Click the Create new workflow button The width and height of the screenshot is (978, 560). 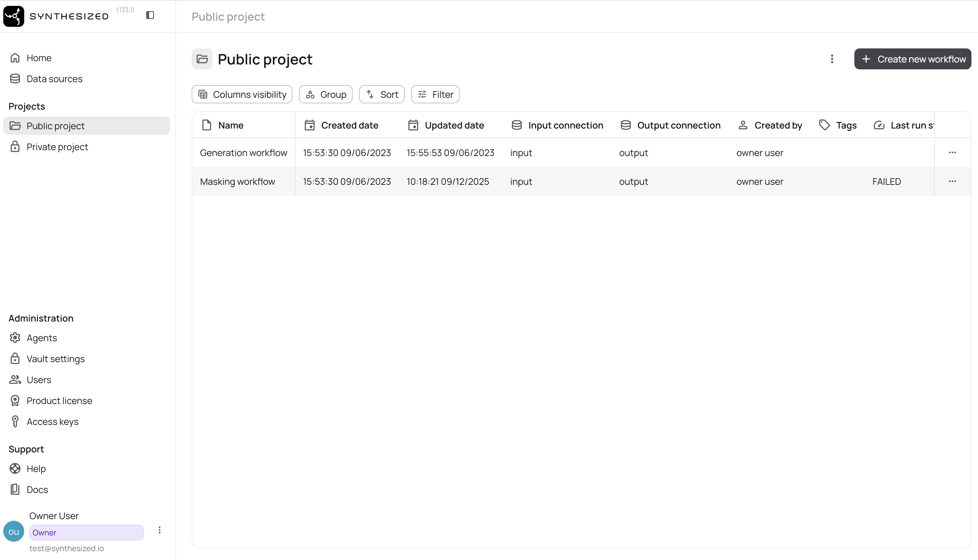pyautogui.click(x=913, y=59)
